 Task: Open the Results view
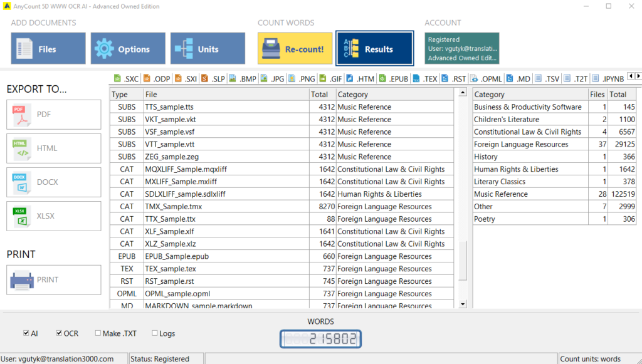374,49
